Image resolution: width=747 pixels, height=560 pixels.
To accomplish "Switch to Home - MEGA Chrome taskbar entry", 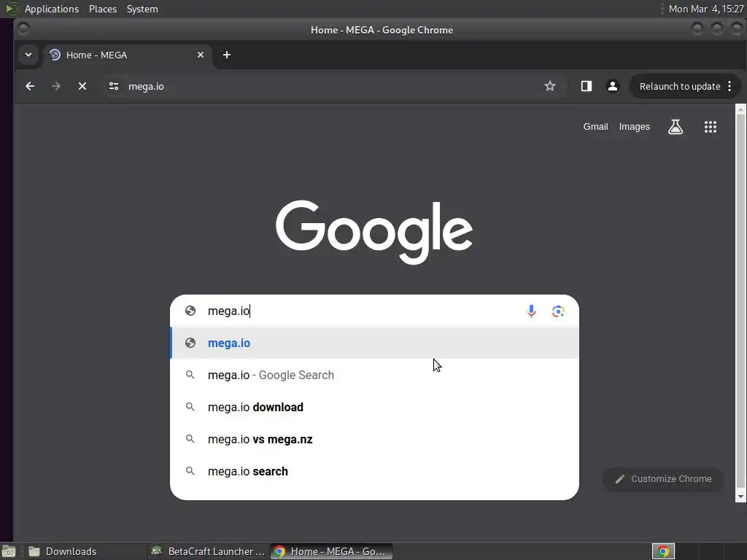I will (x=332, y=551).
